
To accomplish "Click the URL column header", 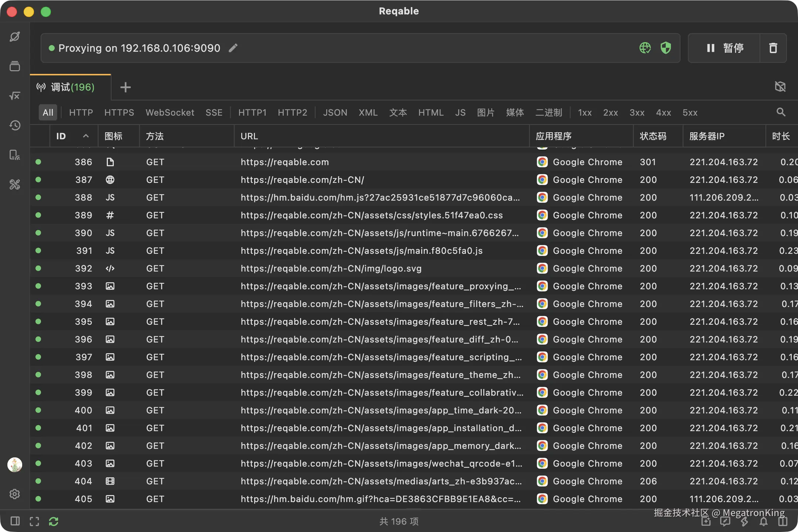I will pyautogui.click(x=382, y=136).
